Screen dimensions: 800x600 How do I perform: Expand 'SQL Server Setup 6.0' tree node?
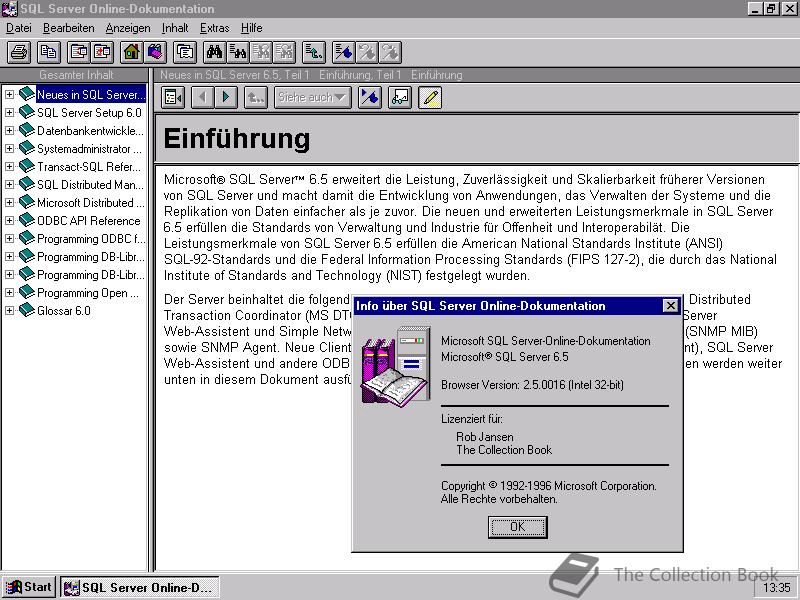[x=9, y=112]
